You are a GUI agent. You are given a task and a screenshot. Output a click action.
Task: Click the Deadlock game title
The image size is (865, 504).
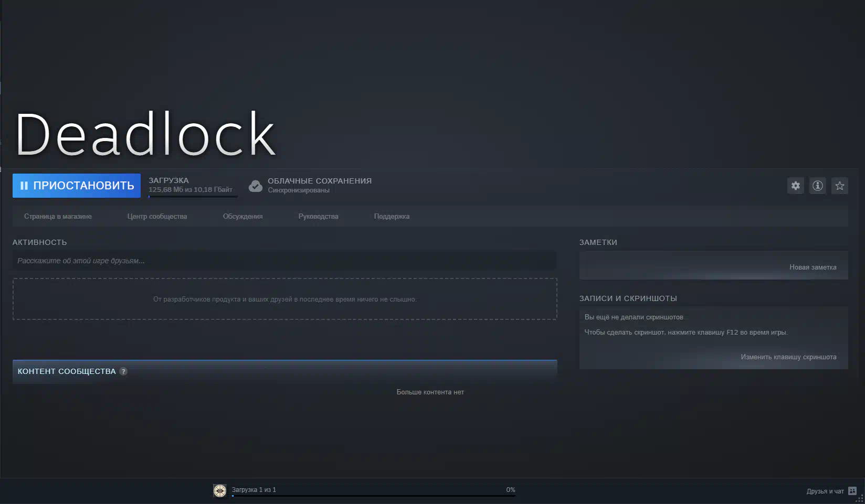coord(145,135)
